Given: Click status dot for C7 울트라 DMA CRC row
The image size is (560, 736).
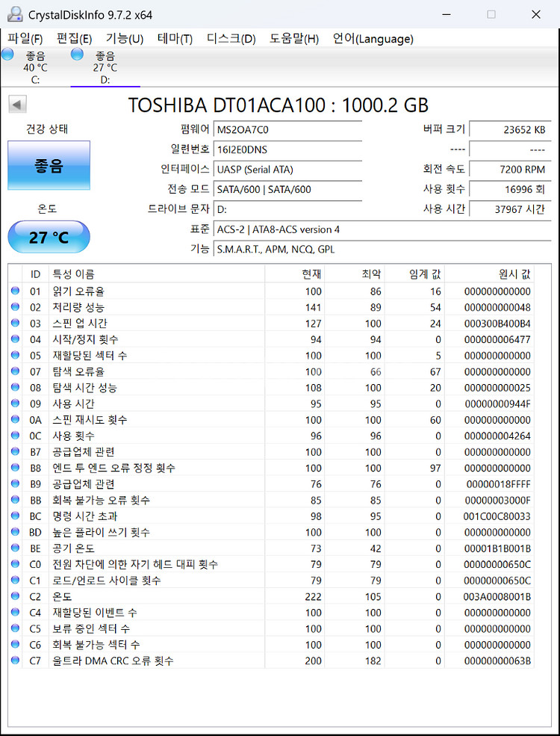Looking at the screenshot, I should [15, 660].
